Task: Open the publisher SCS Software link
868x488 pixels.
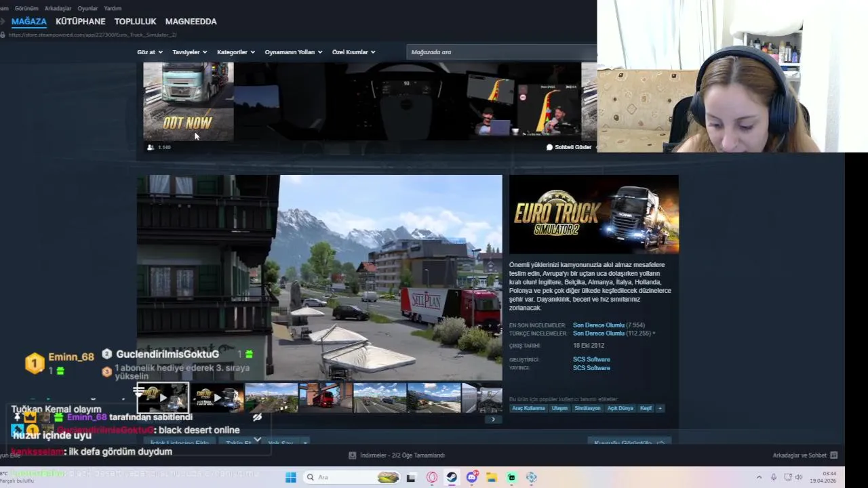Action: (x=591, y=368)
